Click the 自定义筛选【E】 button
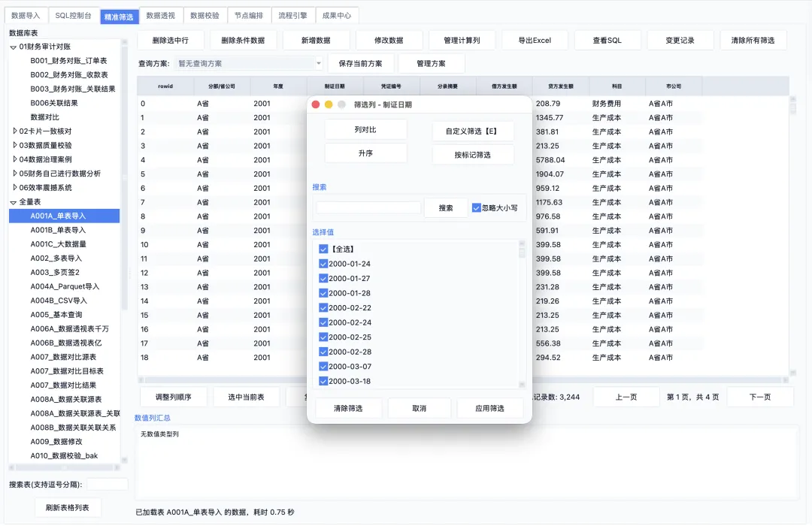This screenshot has width=812, height=526. (x=472, y=131)
